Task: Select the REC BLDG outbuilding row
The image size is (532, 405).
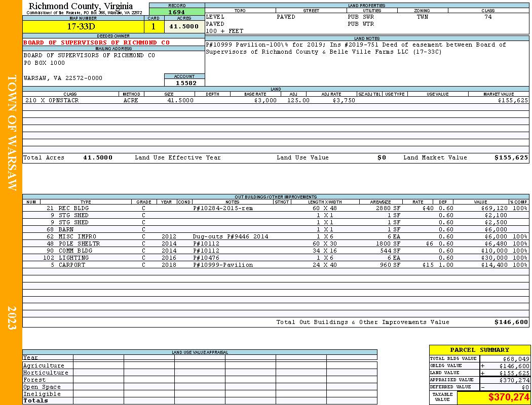Action: pos(276,208)
